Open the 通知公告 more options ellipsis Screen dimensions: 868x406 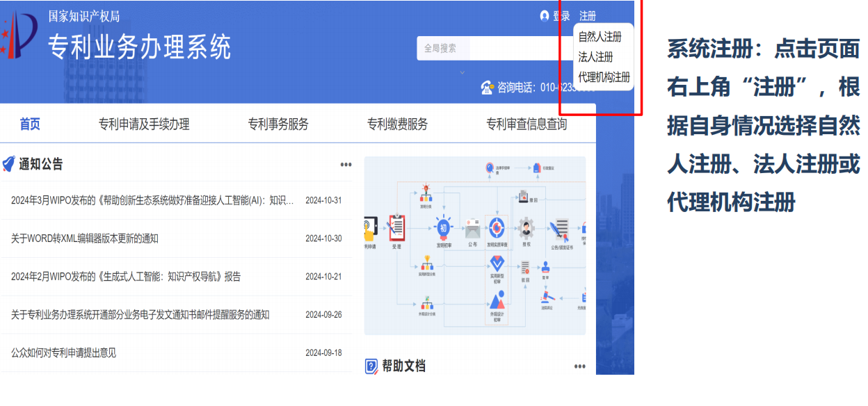[346, 165]
